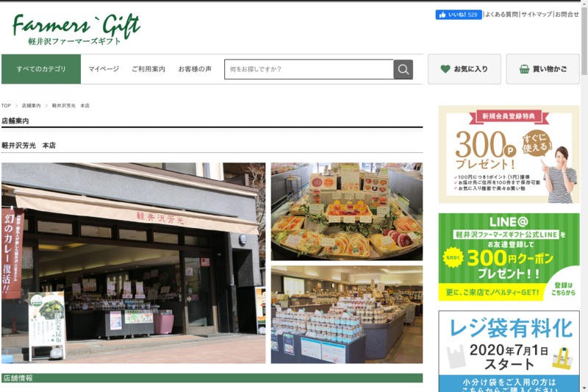Click 店舗案内 breadcrumb link

31,106
